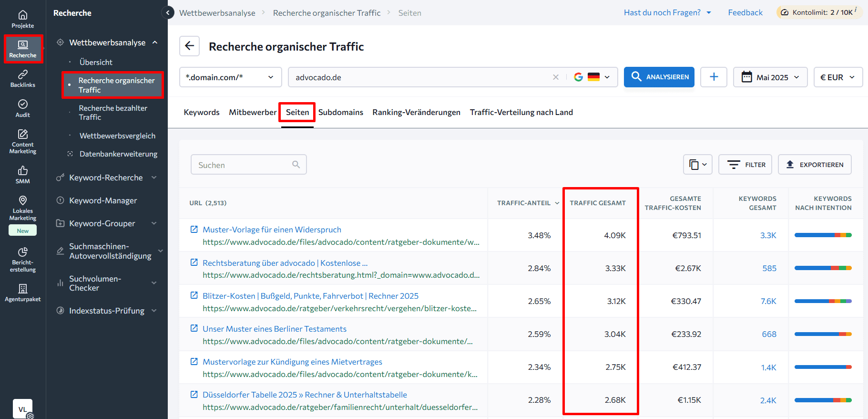Open the Mai 2025 date dropdown
The image size is (868, 419).
[x=770, y=77]
